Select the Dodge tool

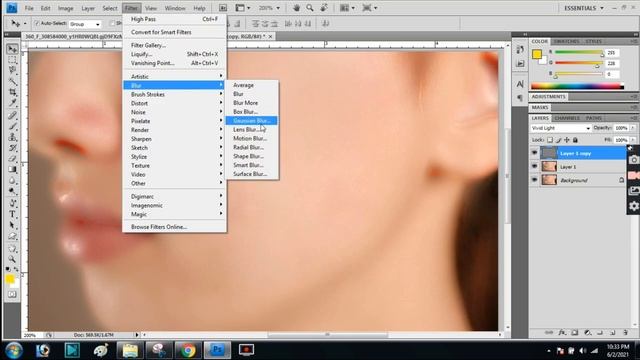[12, 191]
